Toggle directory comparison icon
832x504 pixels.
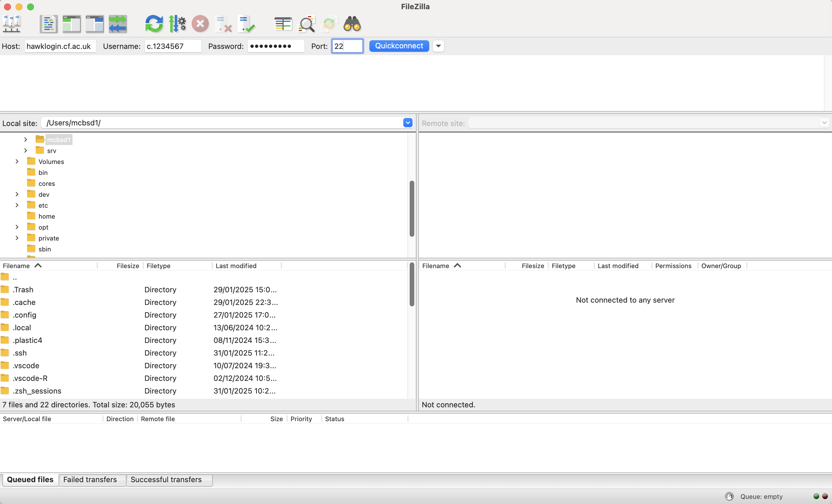point(306,24)
